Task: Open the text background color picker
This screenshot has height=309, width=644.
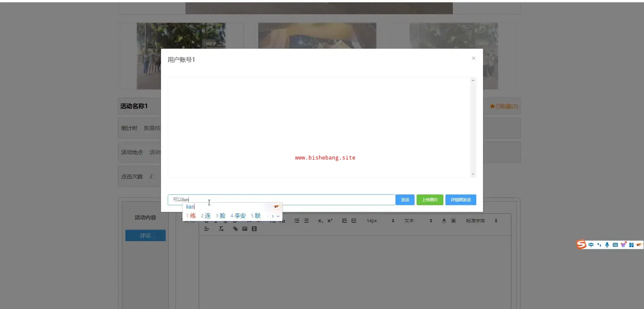Action: [453, 221]
